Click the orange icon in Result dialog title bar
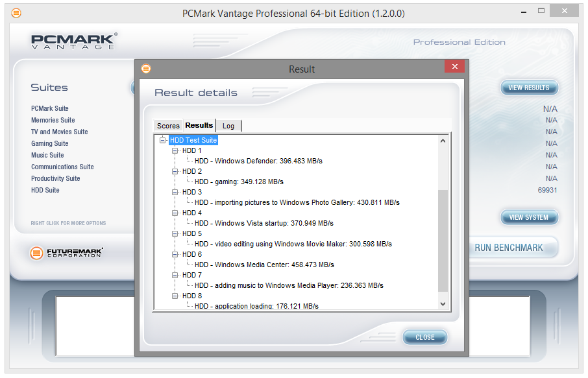588x378 pixels. 146,69
